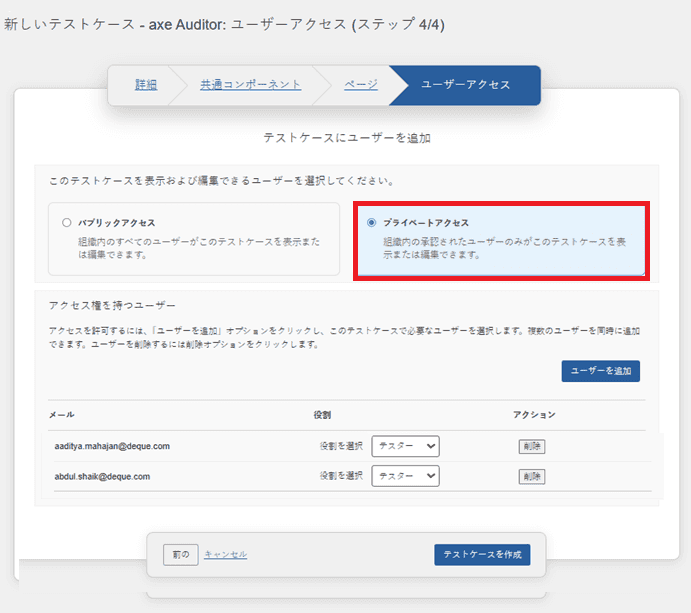Image resolution: width=691 pixels, height=613 pixels.
Task: Return to the ページ step
Action: click(361, 85)
